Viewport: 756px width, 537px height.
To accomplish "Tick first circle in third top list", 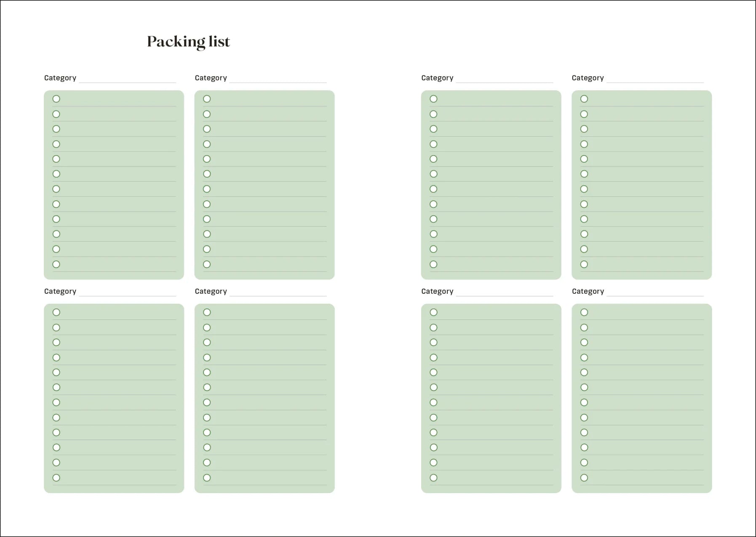I will coord(434,99).
